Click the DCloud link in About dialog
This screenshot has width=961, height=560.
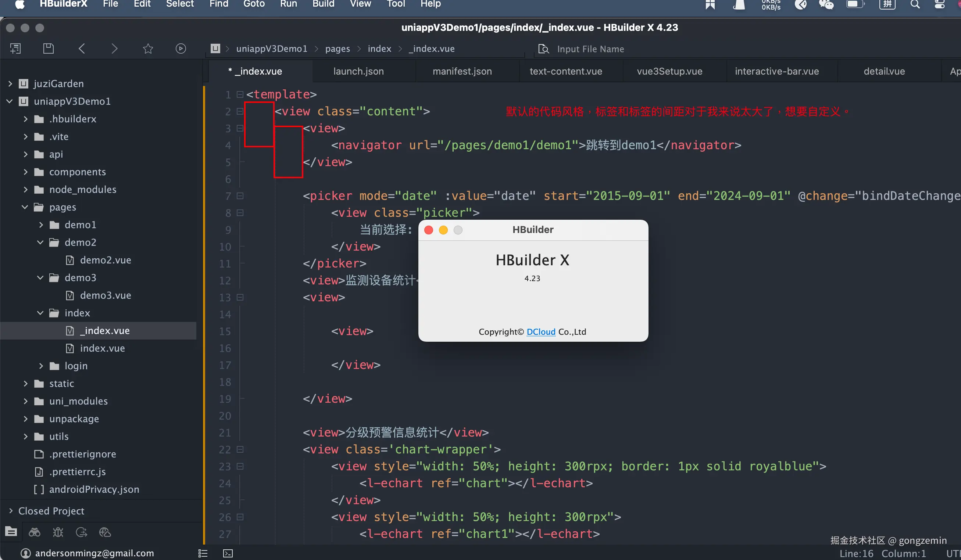541,332
